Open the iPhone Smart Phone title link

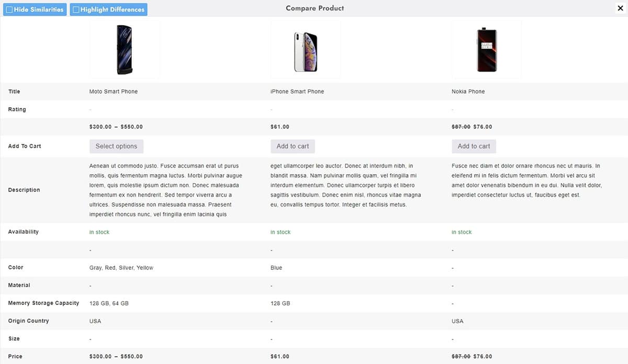(x=297, y=92)
